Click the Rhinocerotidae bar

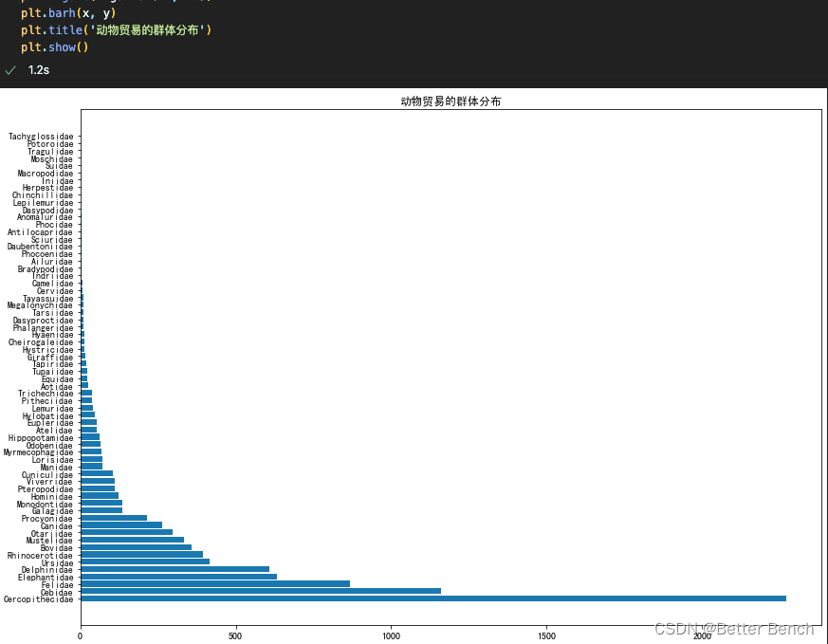142,554
